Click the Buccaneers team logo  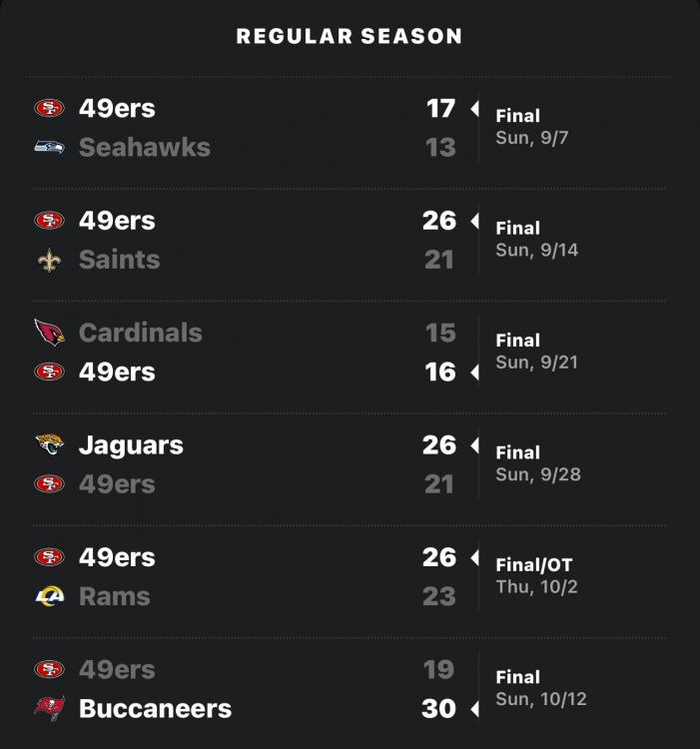coord(49,709)
